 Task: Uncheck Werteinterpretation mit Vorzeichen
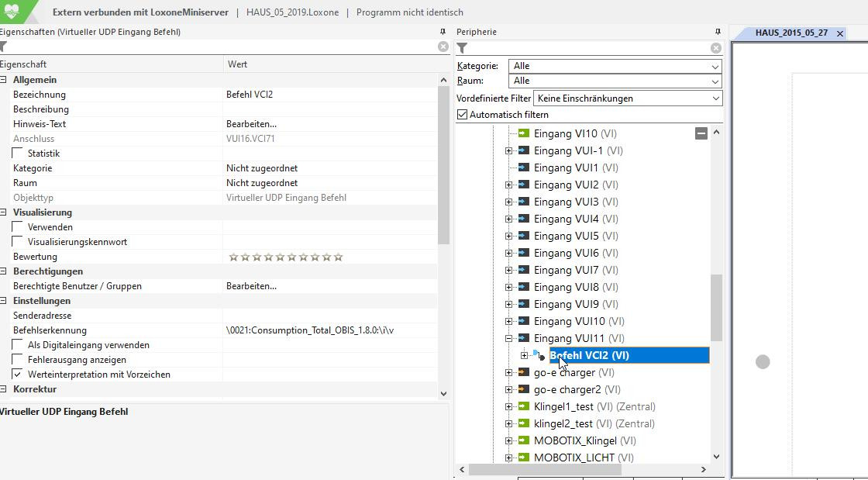18,375
